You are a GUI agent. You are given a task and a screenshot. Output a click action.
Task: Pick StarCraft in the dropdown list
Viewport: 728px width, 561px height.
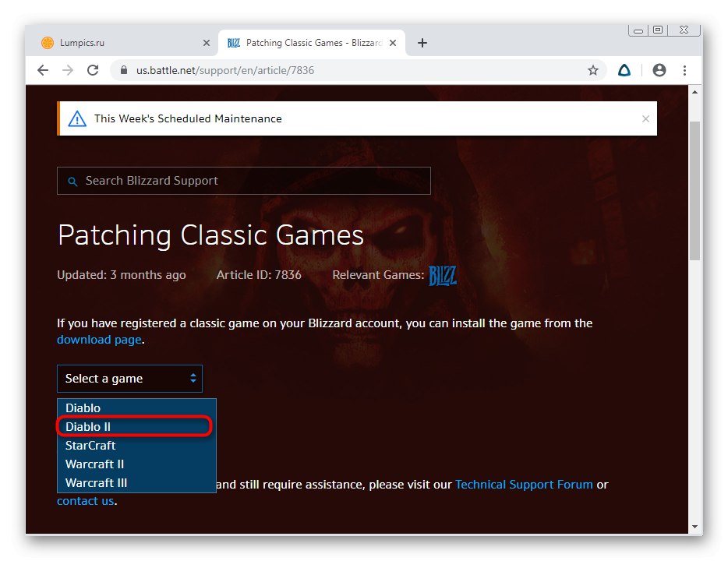point(136,446)
